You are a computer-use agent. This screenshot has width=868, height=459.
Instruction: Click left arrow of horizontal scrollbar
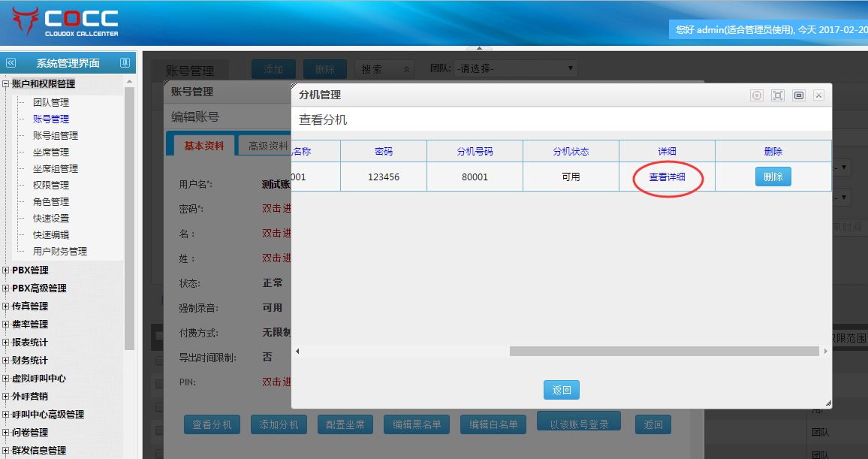pyautogui.click(x=297, y=351)
